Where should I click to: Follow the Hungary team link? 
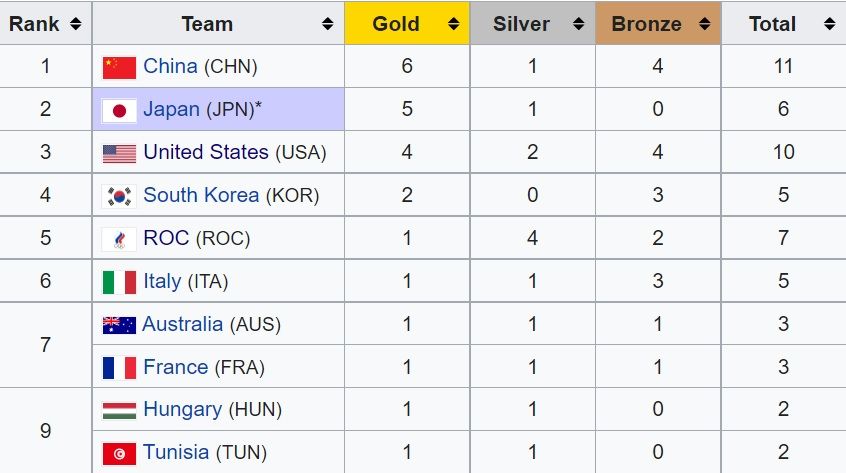(x=183, y=410)
